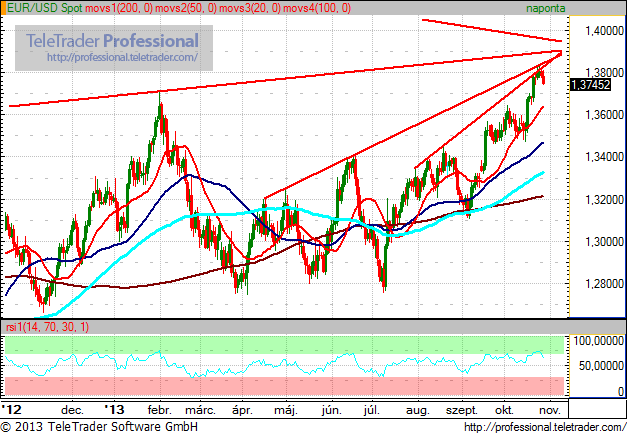Image resolution: width=627 pixels, height=436 pixels.
Task: Click the aug. month label
Action: [418, 410]
